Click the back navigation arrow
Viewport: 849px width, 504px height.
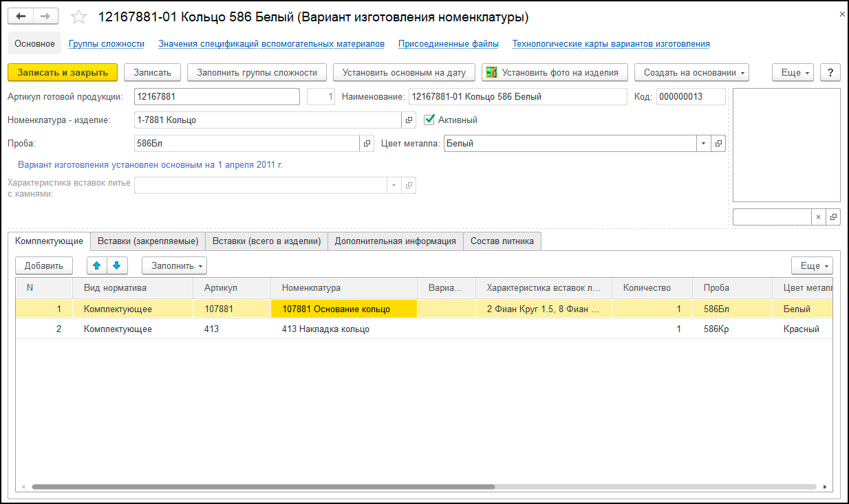tap(21, 17)
